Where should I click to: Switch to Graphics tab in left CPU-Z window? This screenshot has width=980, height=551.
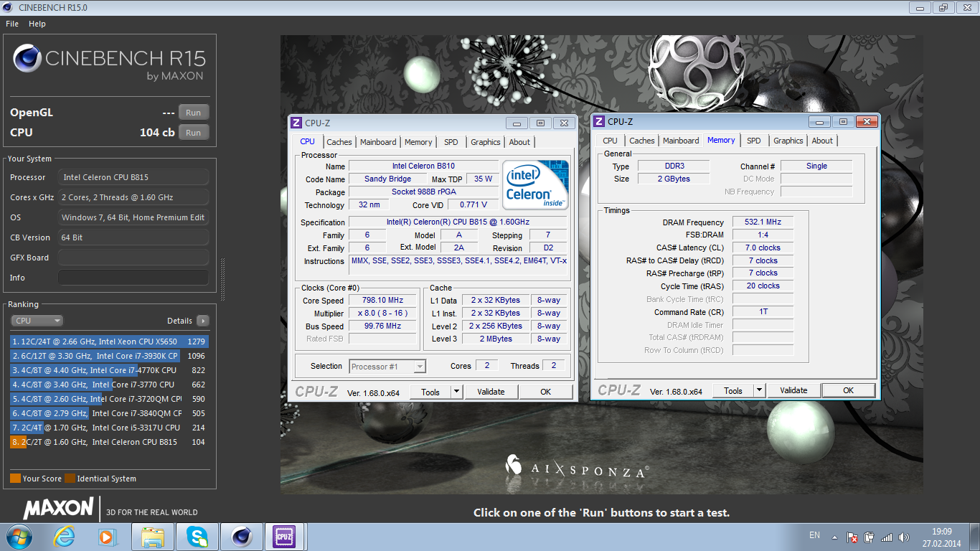pyautogui.click(x=486, y=142)
